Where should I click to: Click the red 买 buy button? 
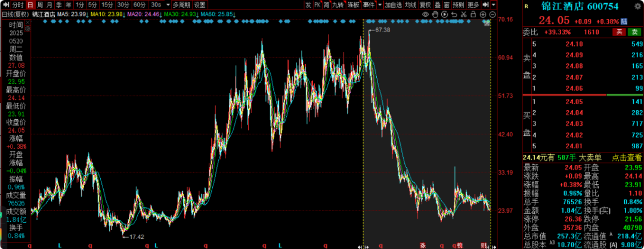618,32
